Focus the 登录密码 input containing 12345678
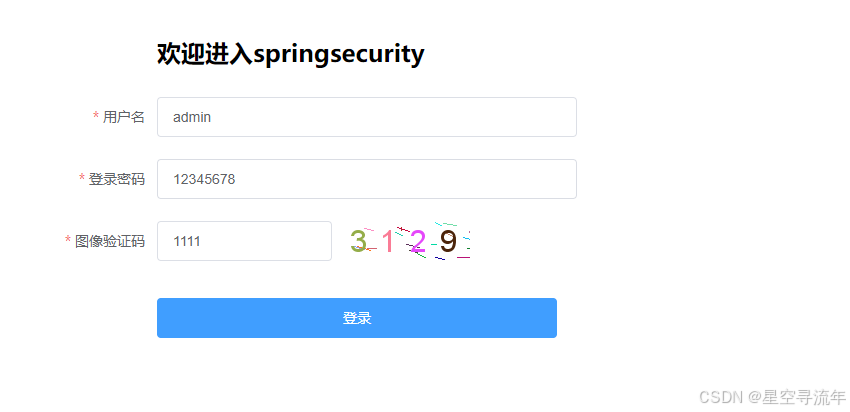 click(x=366, y=179)
